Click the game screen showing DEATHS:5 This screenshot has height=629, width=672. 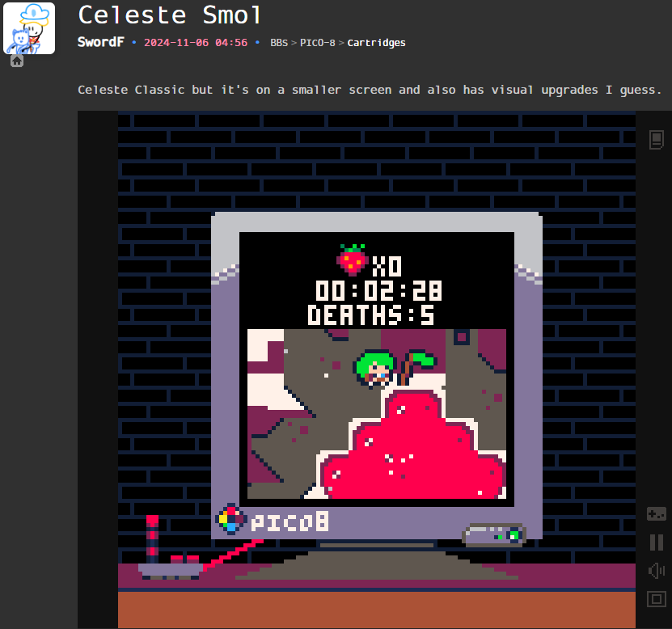(x=377, y=369)
